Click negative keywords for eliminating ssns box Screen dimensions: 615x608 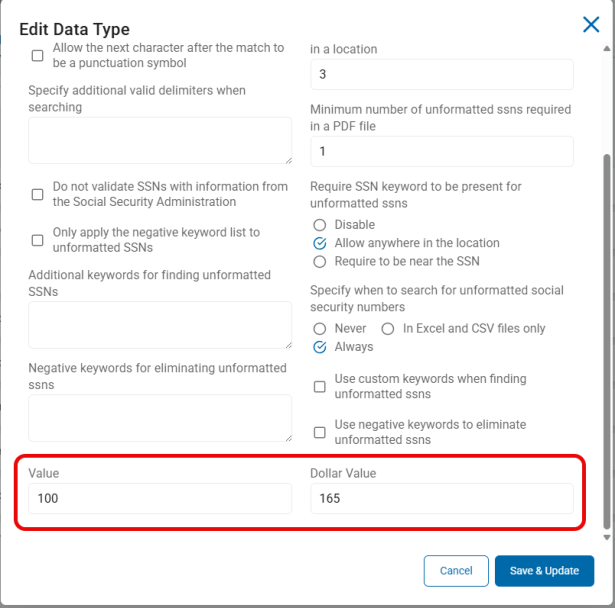click(x=160, y=418)
